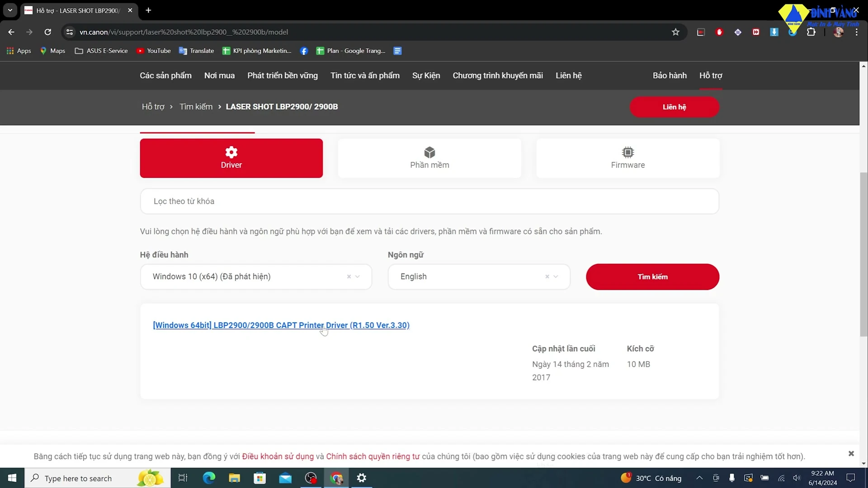Switch to the Firmware panel
Screen dimensions: 868x488
click(x=627, y=158)
